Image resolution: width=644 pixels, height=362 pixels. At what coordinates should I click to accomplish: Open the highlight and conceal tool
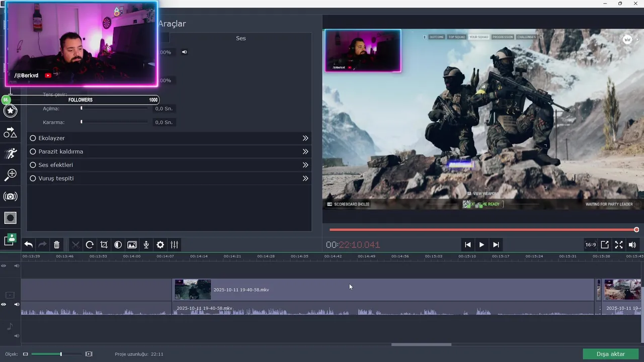(x=10, y=218)
